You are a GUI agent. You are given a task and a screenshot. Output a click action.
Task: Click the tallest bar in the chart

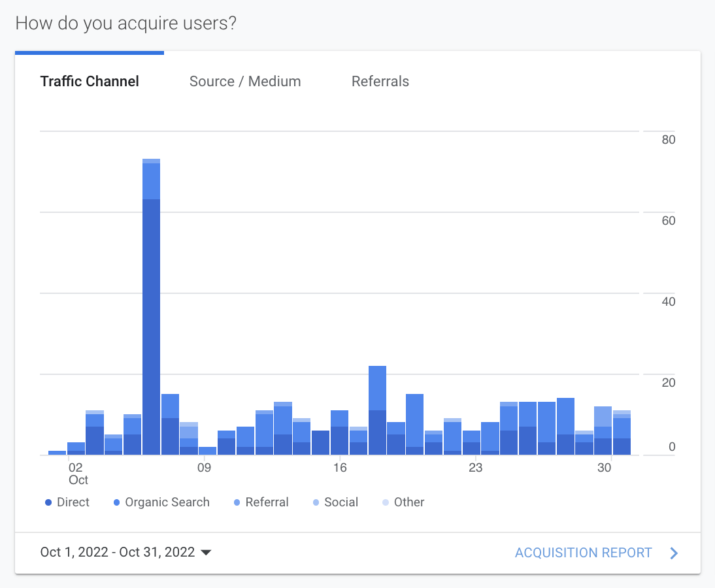point(151,307)
